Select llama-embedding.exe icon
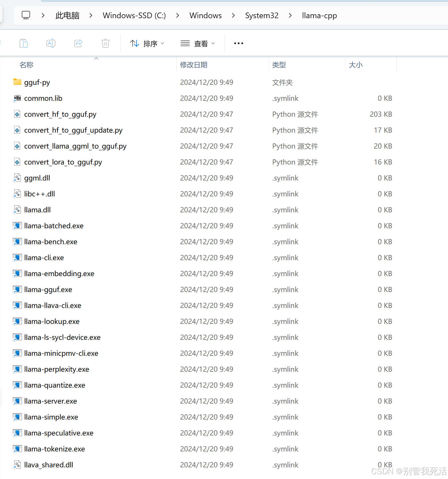Viewport: 448px width, 479px height. (x=17, y=274)
